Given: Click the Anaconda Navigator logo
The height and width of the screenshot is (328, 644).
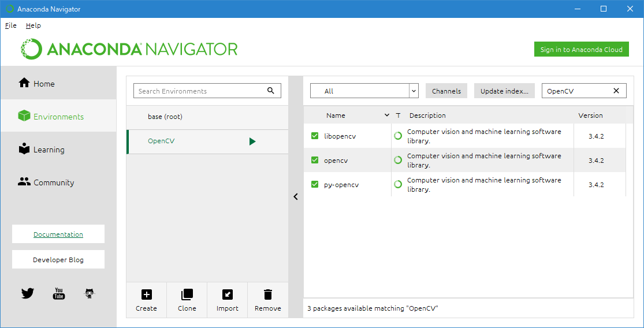Looking at the screenshot, I should pyautogui.click(x=129, y=49).
